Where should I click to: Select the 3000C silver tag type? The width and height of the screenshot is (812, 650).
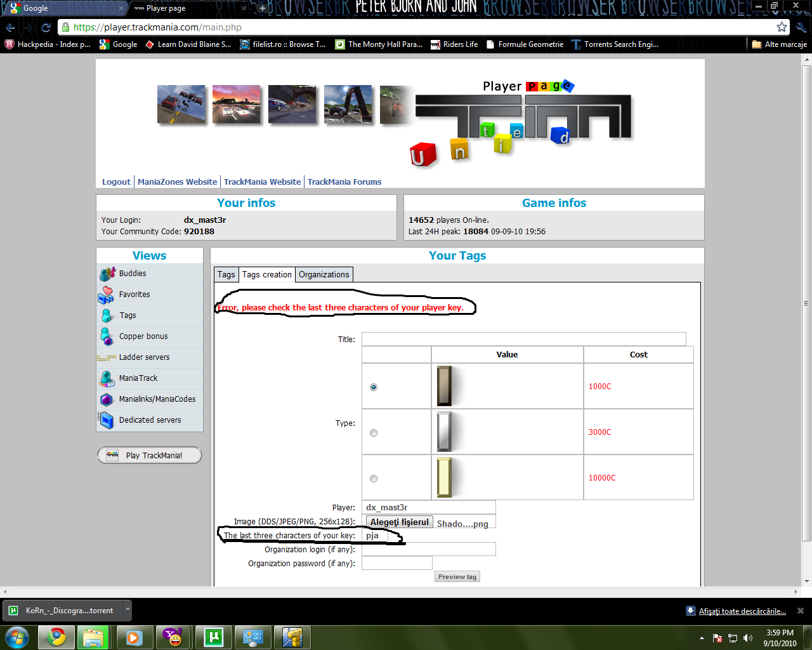374,433
